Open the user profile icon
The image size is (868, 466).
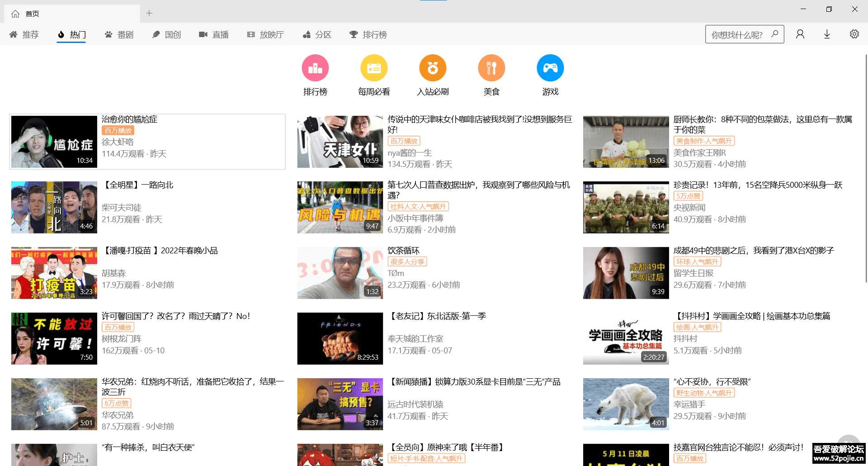800,34
